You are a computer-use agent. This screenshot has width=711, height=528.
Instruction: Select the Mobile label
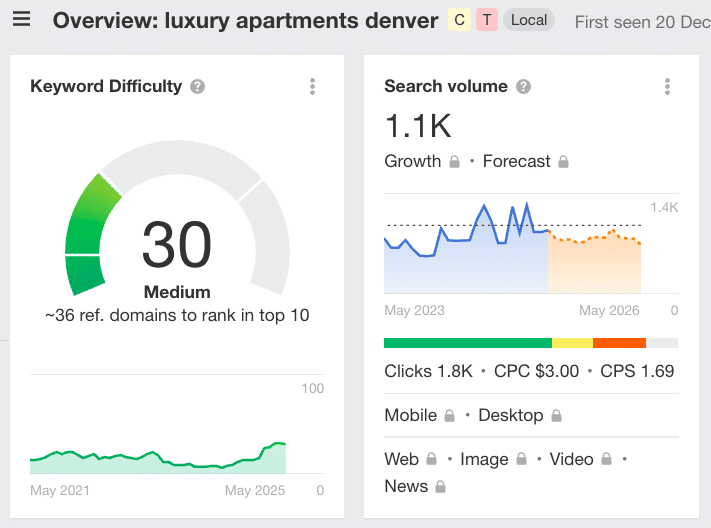pos(411,415)
